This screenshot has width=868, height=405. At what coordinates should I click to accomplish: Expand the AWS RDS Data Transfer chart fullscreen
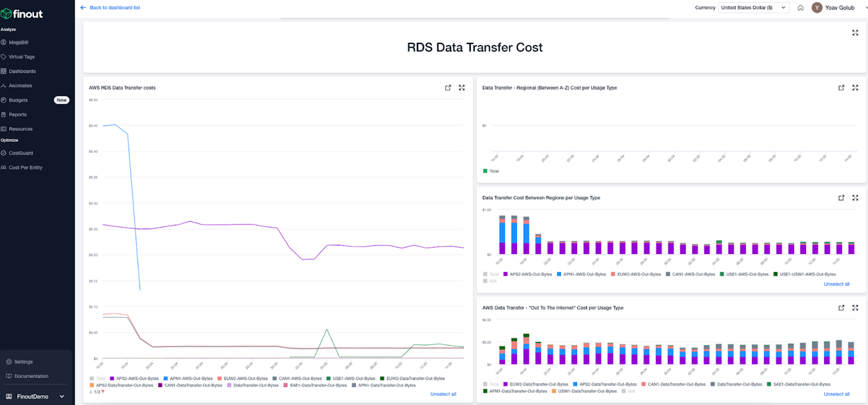[461, 87]
